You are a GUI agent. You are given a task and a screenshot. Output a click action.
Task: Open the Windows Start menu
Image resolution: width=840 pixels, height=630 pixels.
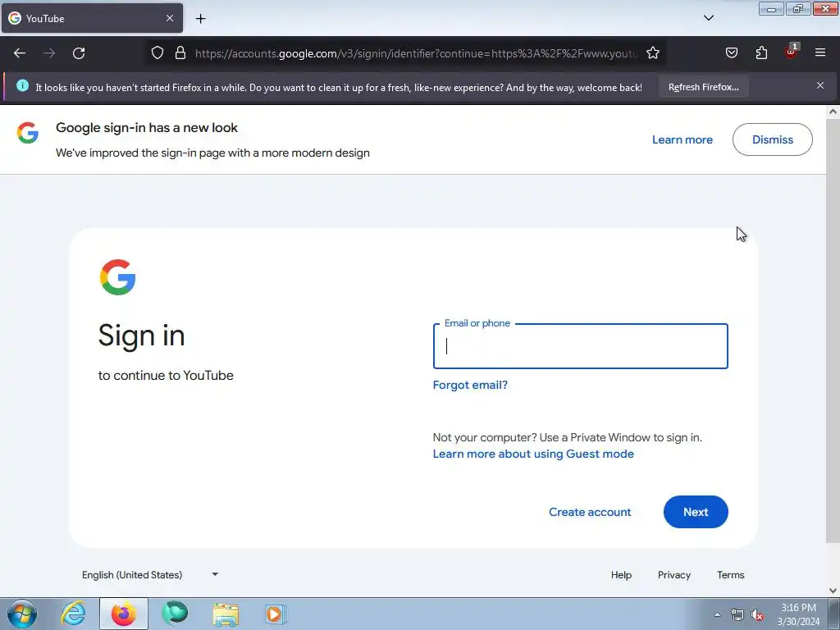(22, 614)
